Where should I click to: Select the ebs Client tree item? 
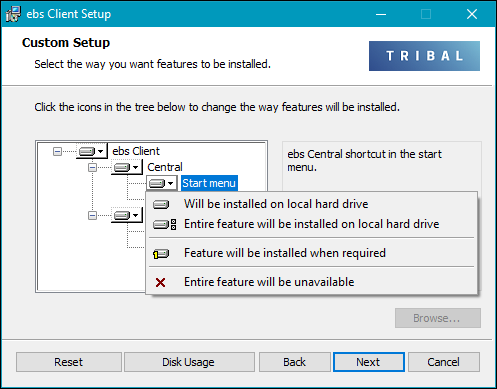click(x=136, y=151)
